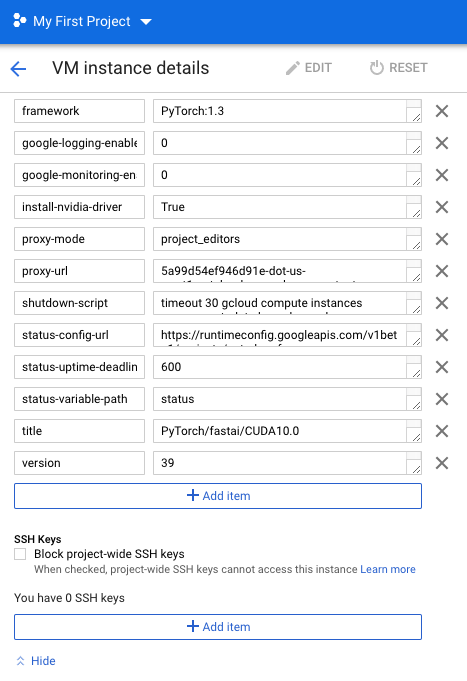The image size is (467, 681).
Task: Click the Google Cloud project hexagon icon
Action: click(20, 20)
